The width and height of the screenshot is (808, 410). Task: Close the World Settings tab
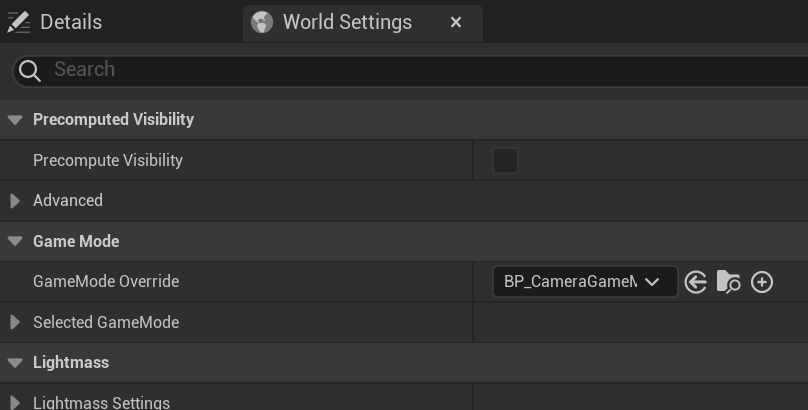[x=456, y=22]
